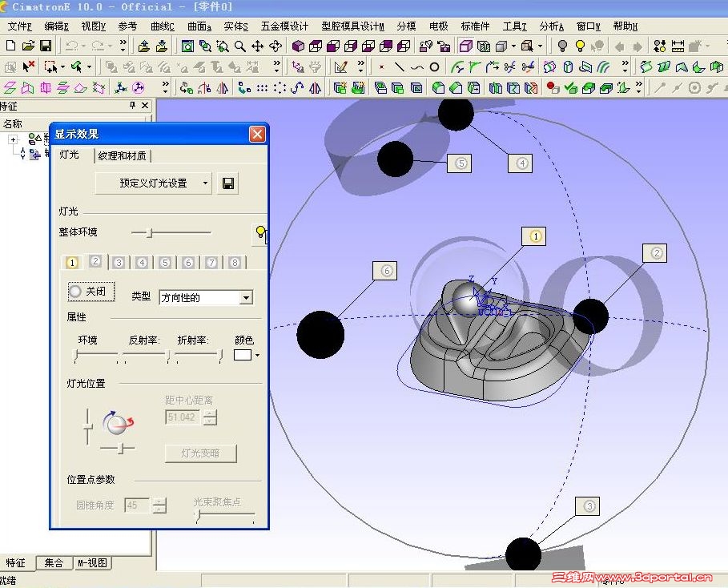Open the selection box tool dropdown arrow
728x588 pixels.
point(62,66)
